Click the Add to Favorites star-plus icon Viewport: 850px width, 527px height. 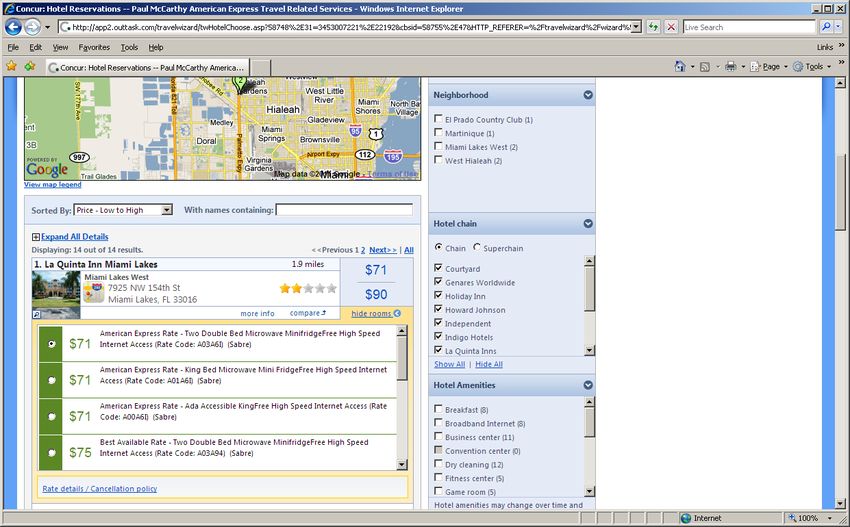coord(30,66)
